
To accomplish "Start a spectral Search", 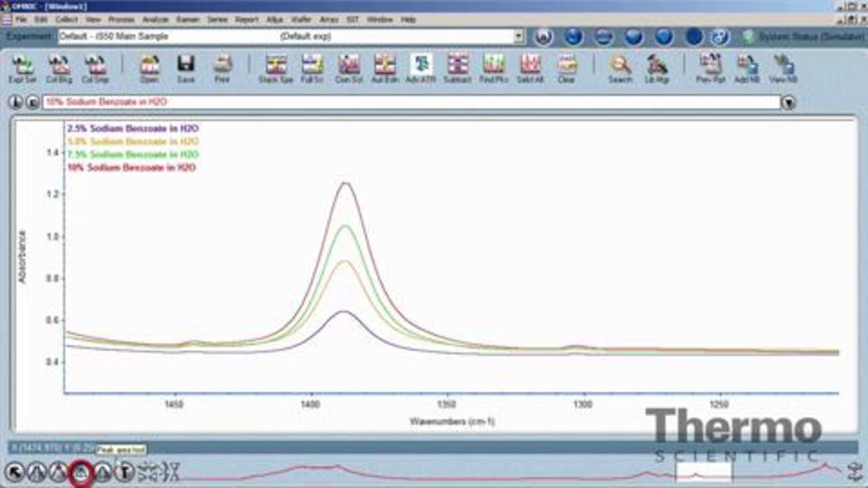I will [620, 68].
